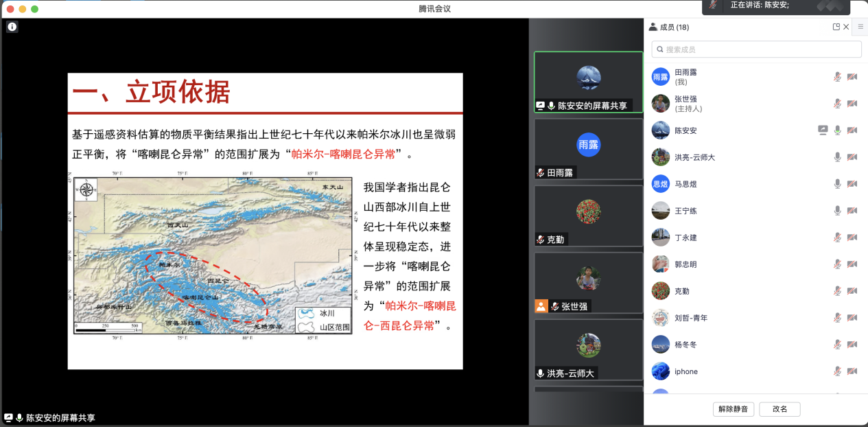Toggle 张世强's microphone icon in members list
This screenshot has width=868, height=427.
point(837,104)
